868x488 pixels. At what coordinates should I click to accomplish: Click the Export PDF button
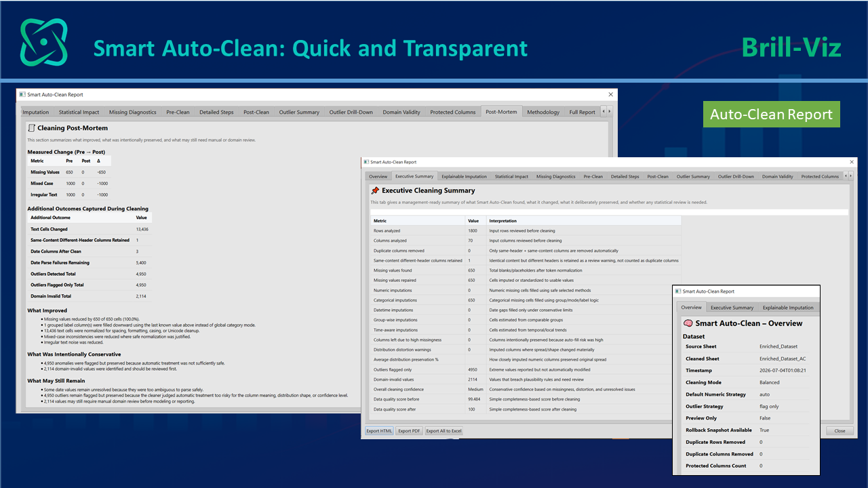[x=409, y=431]
